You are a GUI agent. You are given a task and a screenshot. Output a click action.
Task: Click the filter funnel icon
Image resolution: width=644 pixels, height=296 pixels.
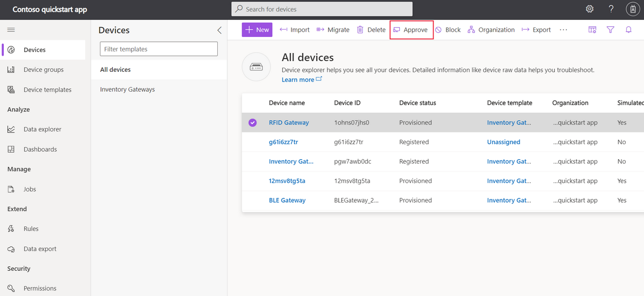610,30
